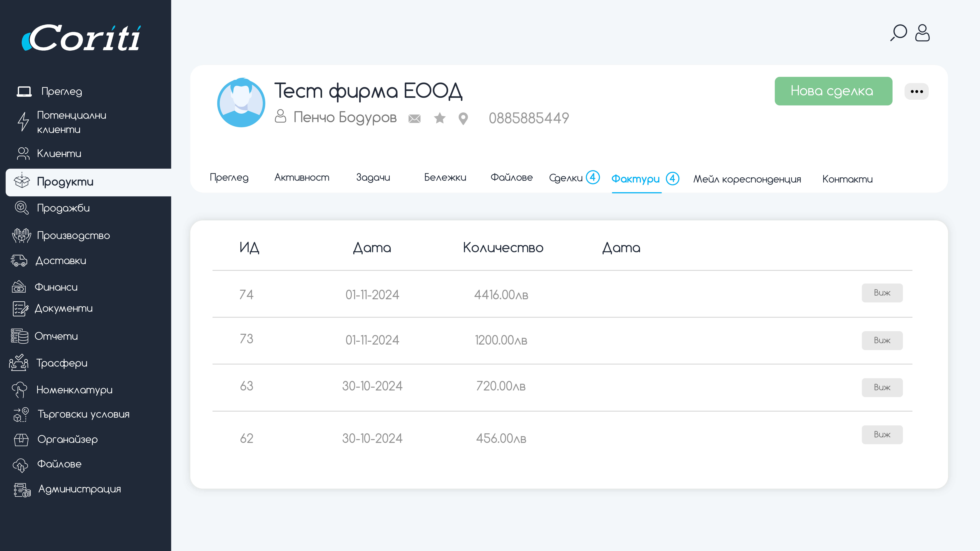The height and width of the screenshot is (551, 980).
Task: Open Производство sidebar section
Action: coord(73,236)
